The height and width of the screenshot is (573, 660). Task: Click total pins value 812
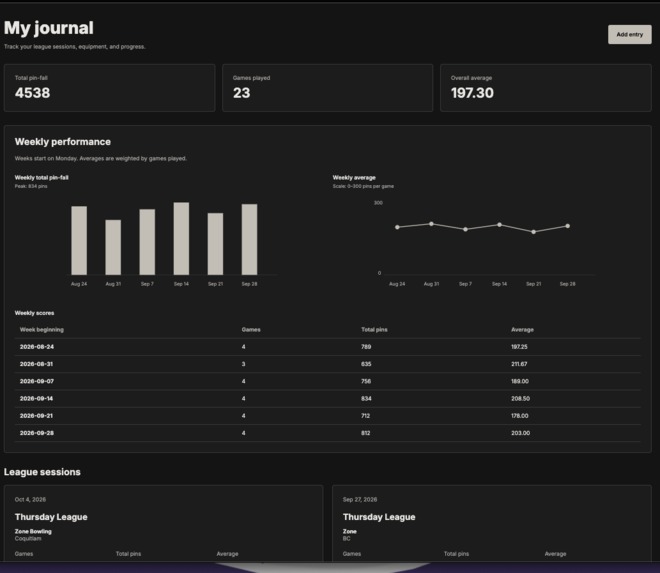point(366,433)
